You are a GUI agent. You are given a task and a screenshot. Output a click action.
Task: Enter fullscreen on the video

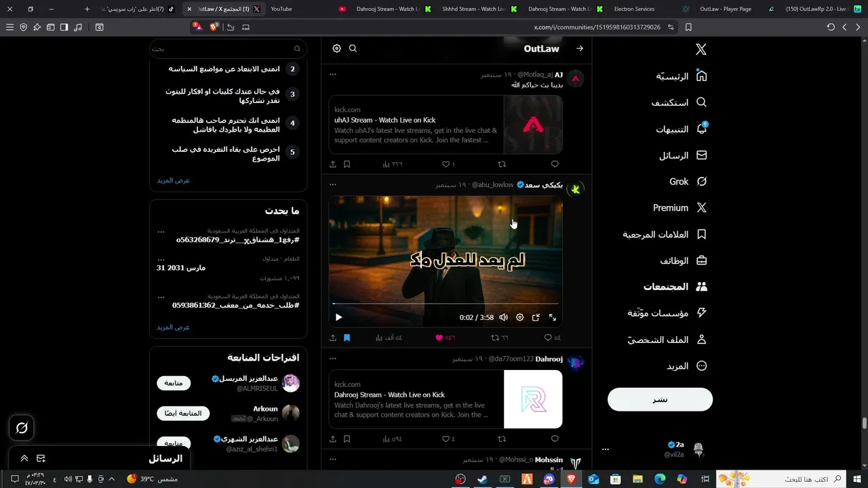pos(553,317)
